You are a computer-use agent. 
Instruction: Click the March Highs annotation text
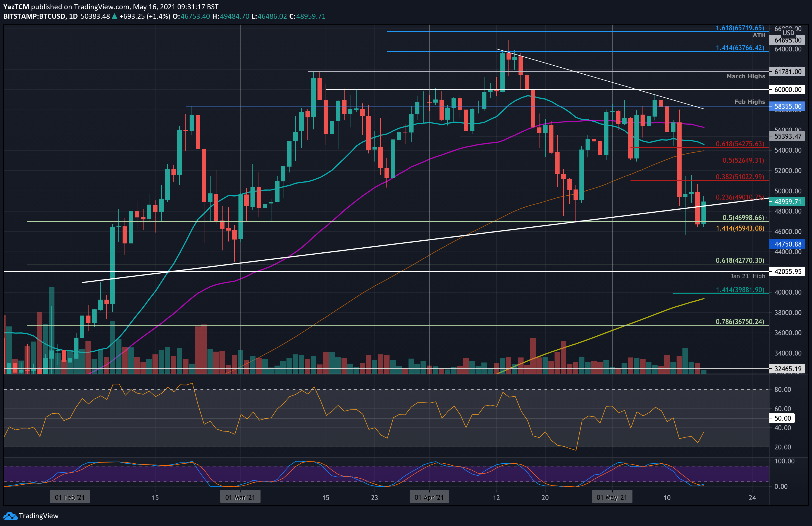746,76
